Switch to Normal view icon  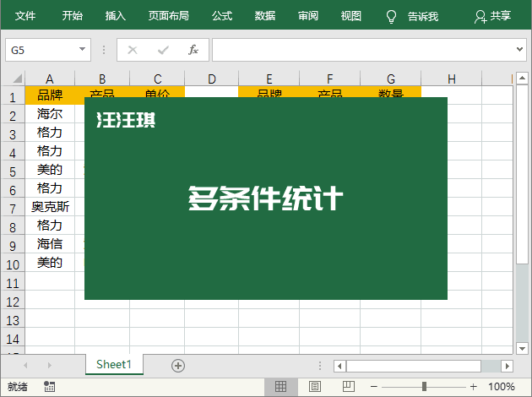[280, 387]
